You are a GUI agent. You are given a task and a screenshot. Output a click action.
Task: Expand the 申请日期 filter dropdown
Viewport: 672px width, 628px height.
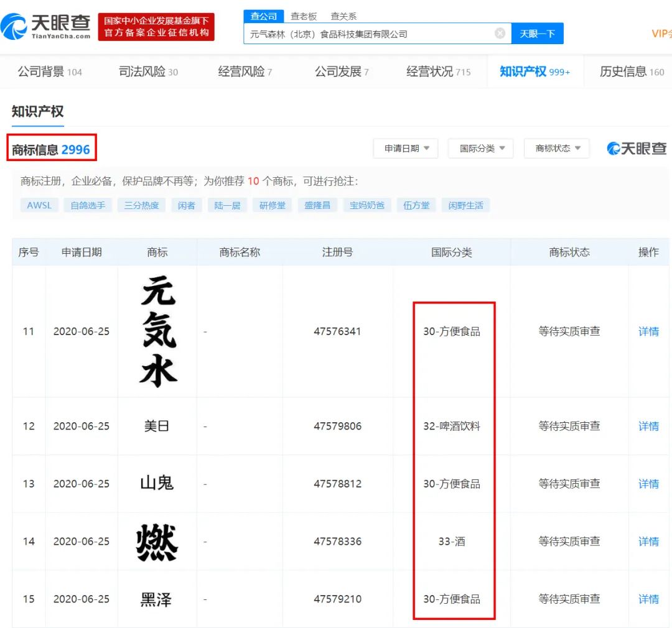[406, 148]
